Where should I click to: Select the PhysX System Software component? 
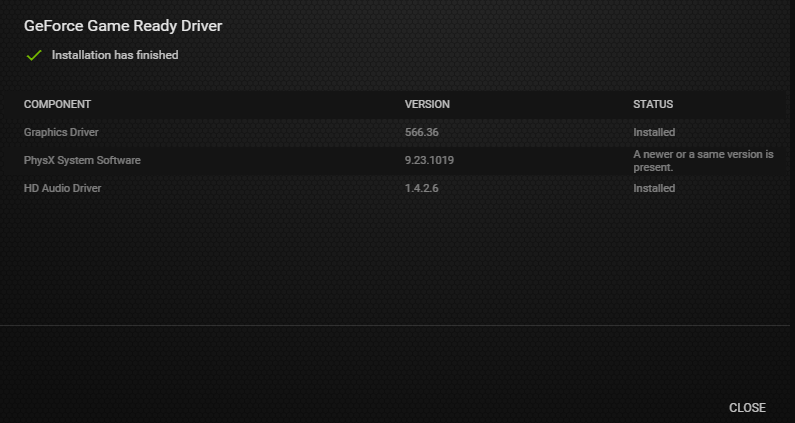[x=82, y=160]
